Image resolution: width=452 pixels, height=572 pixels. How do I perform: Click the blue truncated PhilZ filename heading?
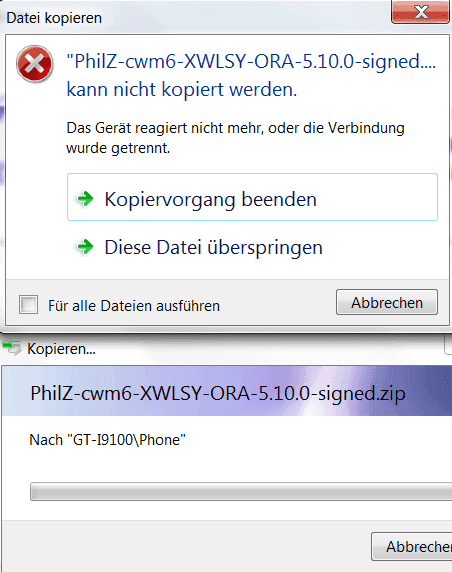pyautogui.click(x=251, y=61)
